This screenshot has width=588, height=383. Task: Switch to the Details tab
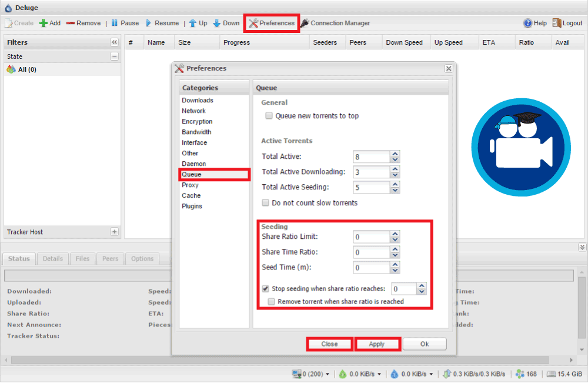(x=52, y=259)
